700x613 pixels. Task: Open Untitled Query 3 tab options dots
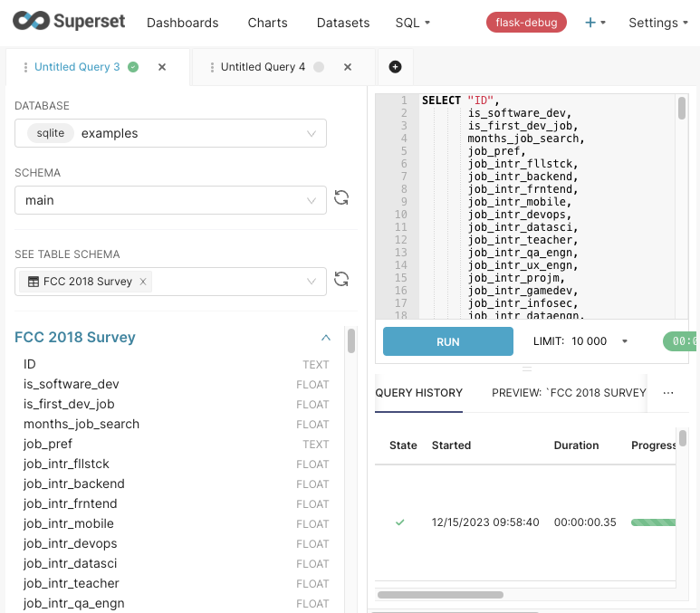click(25, 67)
